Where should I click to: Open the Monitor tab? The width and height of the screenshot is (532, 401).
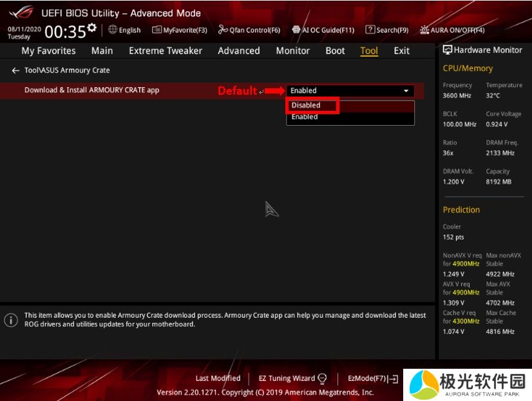pos(293,51)
